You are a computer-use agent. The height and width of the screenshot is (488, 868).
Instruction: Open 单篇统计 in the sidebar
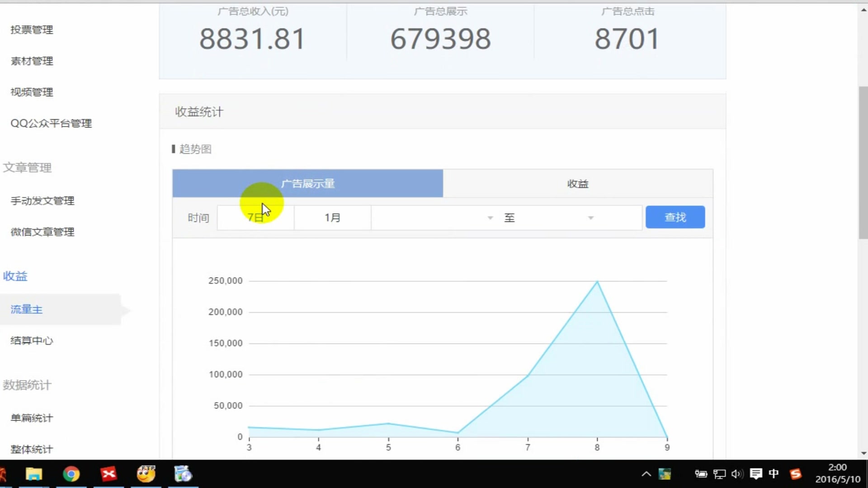pyautogui.click(x=32, y=418)
